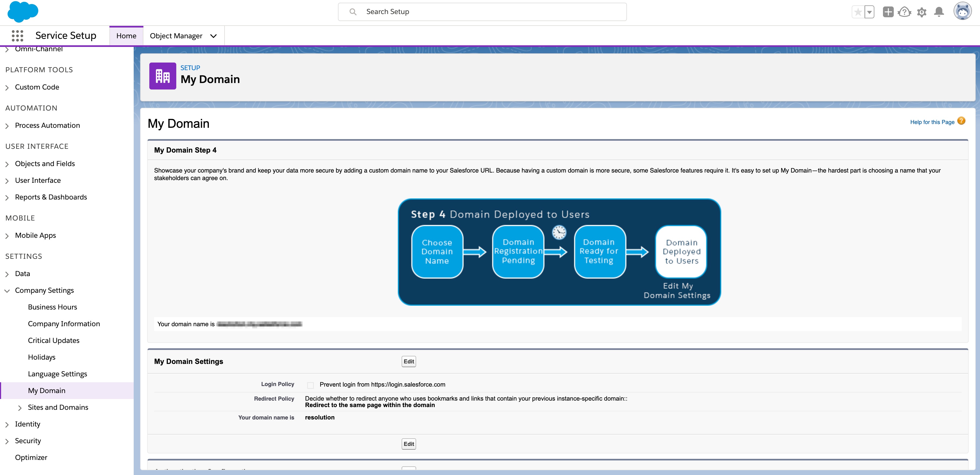Screen dimensions: 980x475
Task: Click the 'resolution' domain name value
Action: click(320, 418)
